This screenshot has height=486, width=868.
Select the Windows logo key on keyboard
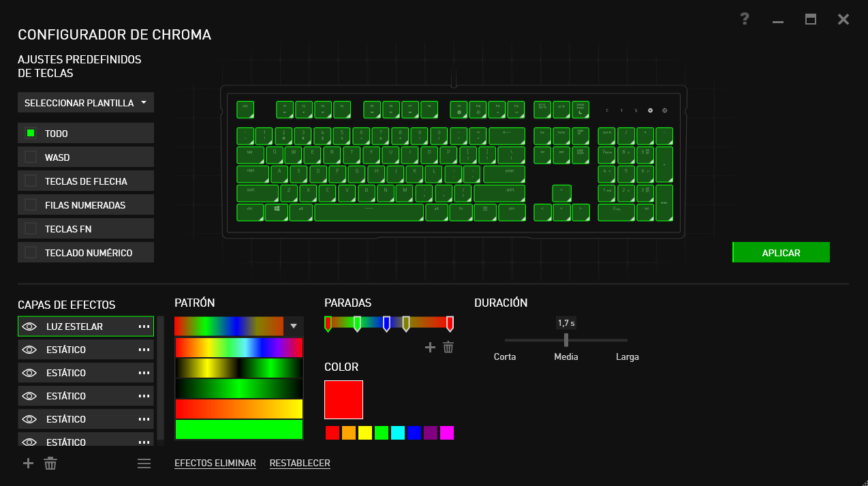(x=277, y=212)
